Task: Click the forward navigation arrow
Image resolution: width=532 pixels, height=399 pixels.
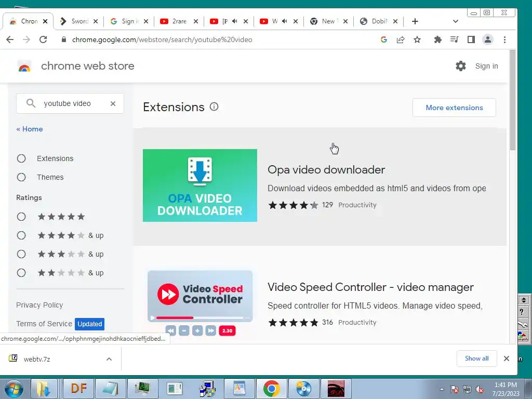Action: [x=26, y=39]
